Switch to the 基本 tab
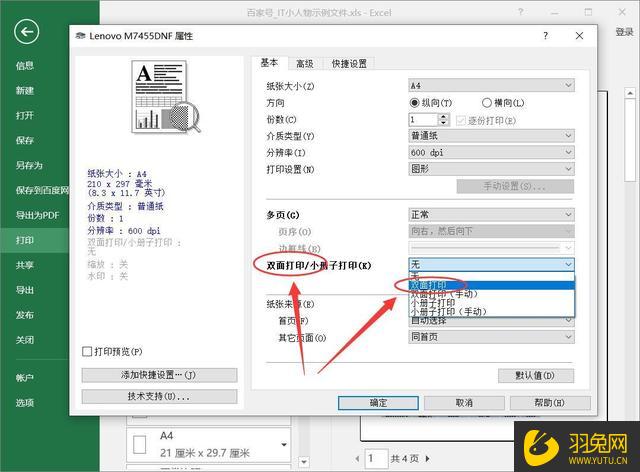Screen dimensions: 640x472 coord(269,62)
